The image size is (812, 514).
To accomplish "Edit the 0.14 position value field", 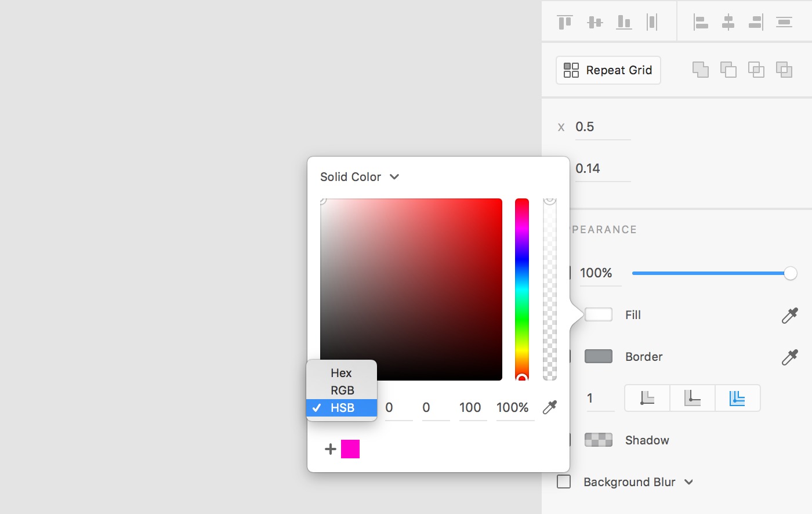I will [x=603, y=169].
